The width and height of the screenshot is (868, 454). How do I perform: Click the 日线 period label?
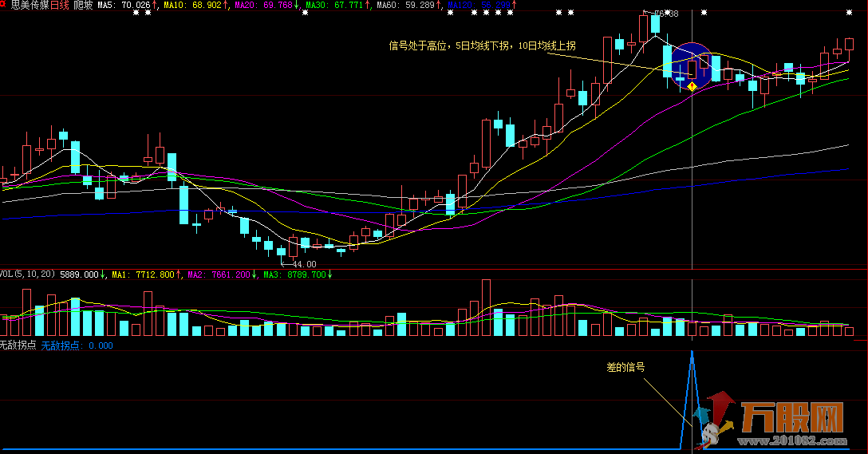click(x=59, y=5)
